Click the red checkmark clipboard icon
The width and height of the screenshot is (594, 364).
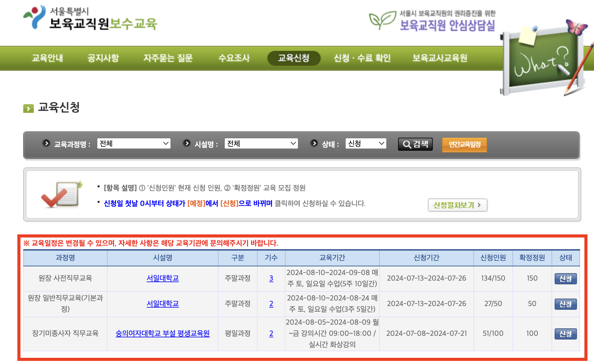(60, 193)
